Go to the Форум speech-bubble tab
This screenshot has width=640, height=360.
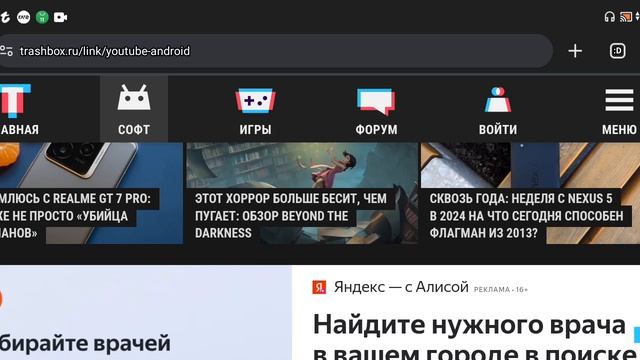[x=376, y=110]
